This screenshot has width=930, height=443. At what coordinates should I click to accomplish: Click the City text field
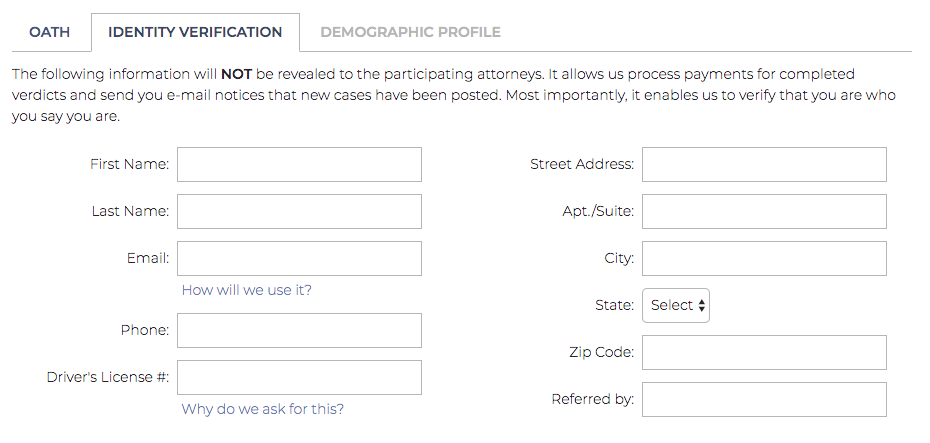[764, 258]
